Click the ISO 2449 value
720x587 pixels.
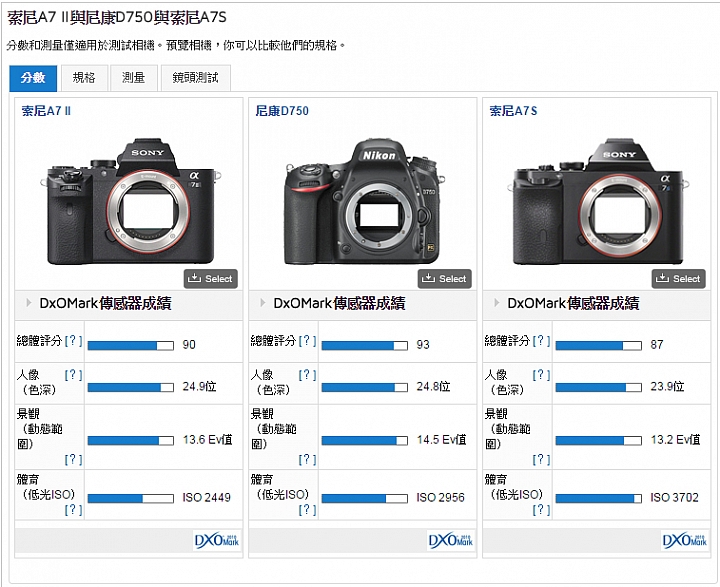click(207, 497)
